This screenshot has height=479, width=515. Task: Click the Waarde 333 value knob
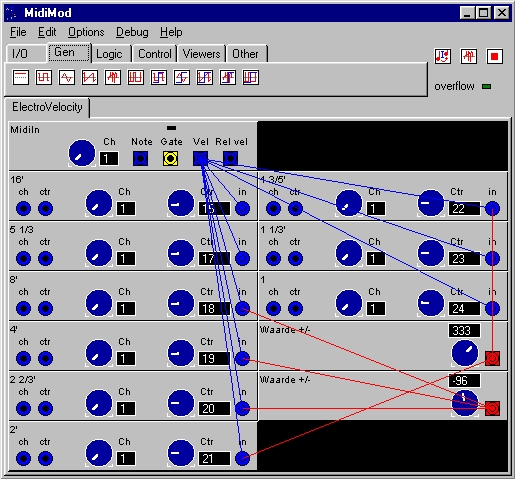[465, 353]
